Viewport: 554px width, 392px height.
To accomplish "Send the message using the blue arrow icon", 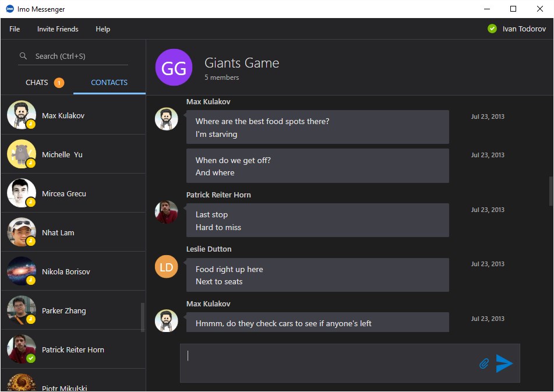I will click(x=504, y=363).
